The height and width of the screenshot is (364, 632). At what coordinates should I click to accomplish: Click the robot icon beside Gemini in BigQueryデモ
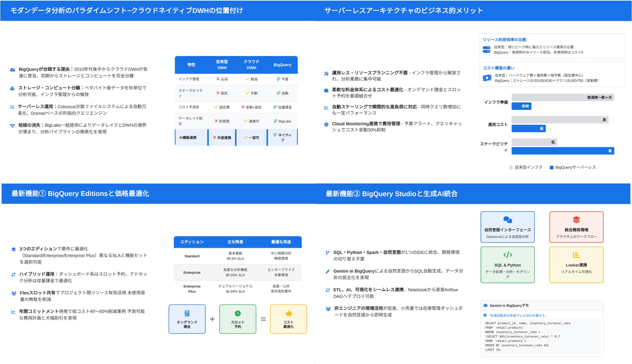tap(486, 305)
